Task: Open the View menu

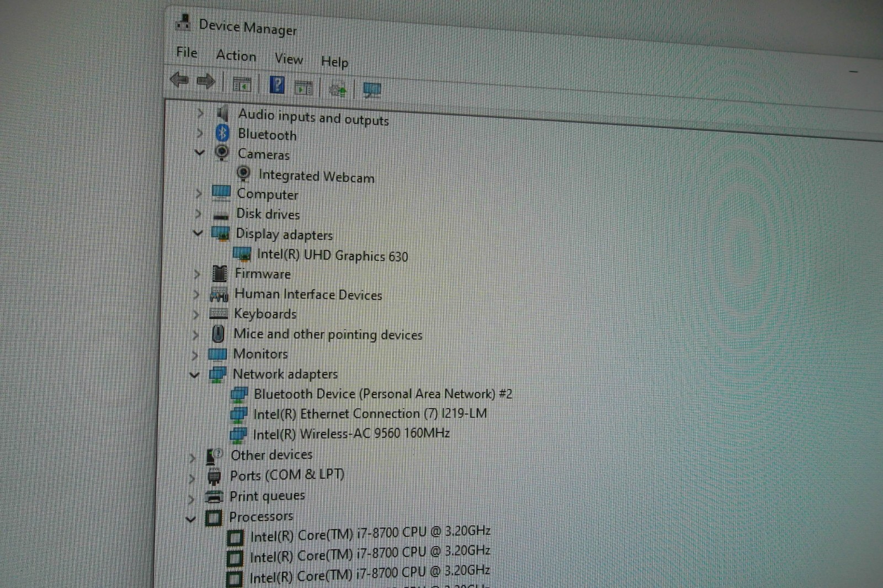Action: [289, 58]
